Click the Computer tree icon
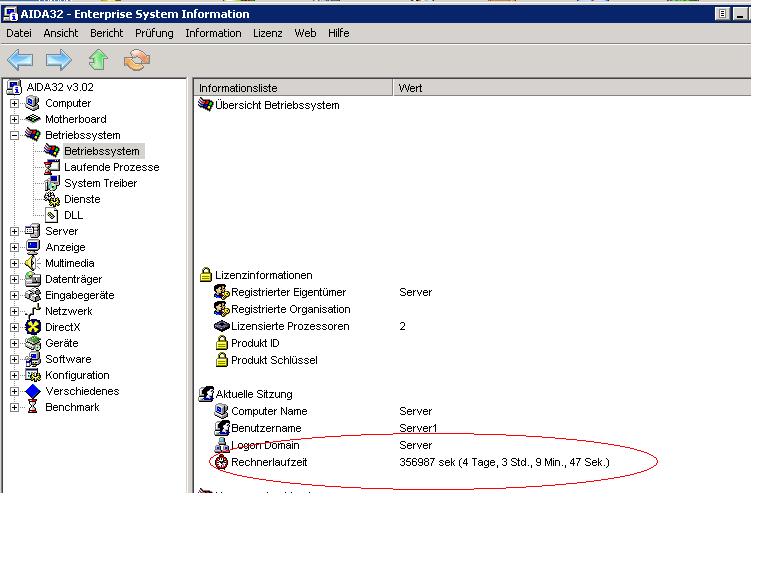The image size is (768, 576). pos(33,103)
